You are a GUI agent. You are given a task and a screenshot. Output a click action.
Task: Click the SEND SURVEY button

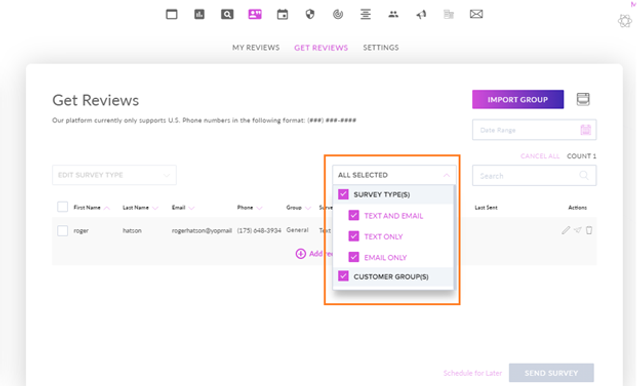point(551,373)
